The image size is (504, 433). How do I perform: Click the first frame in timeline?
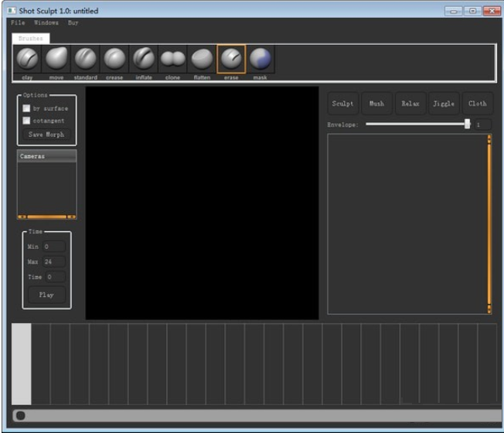[22, 363]
